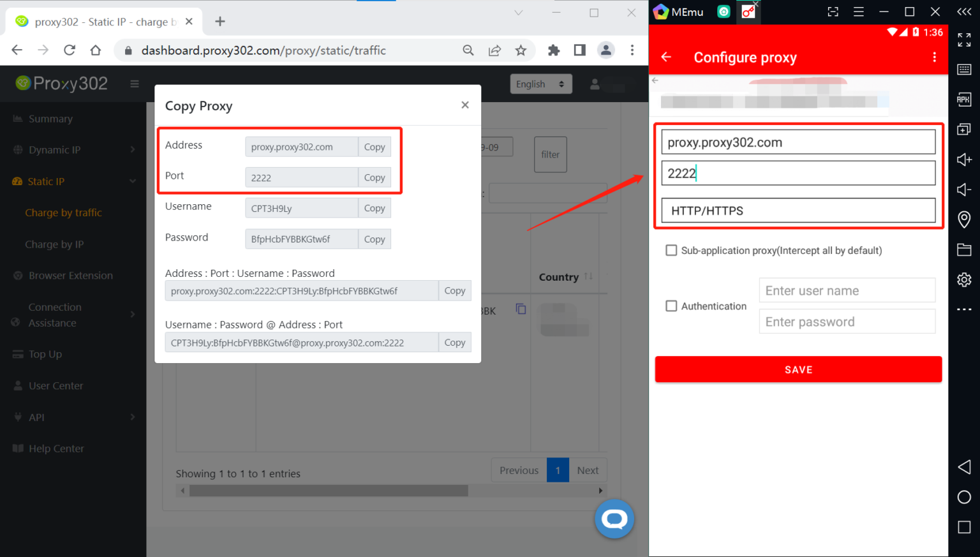Sort the table by Country
The height and width of the screenshot is (557, 980).
565,277
